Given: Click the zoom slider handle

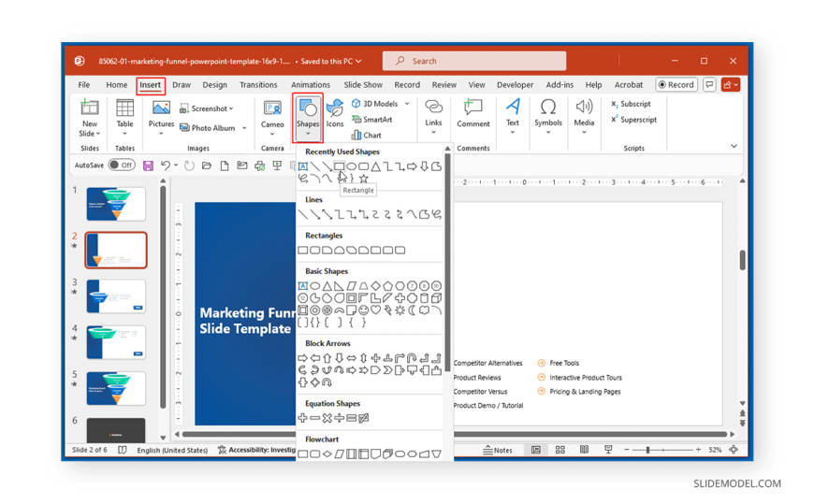Looking at the screenshot, I should click(647, 450).
